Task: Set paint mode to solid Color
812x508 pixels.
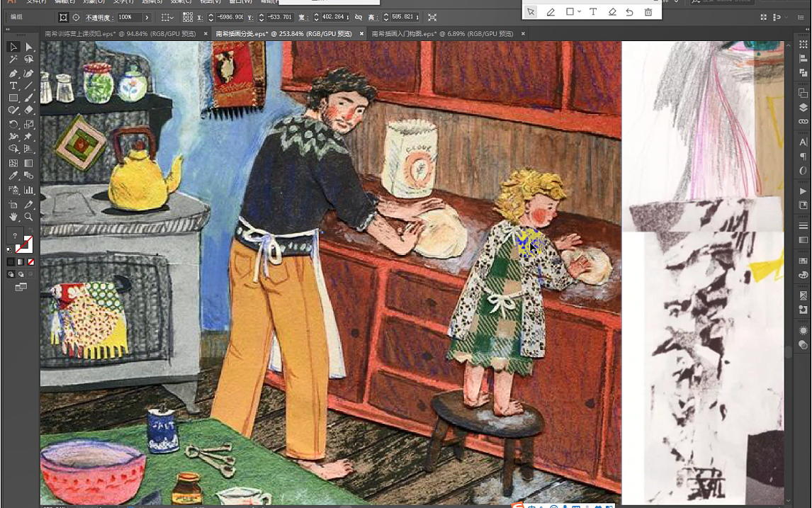Action: [x=11, y=262]
